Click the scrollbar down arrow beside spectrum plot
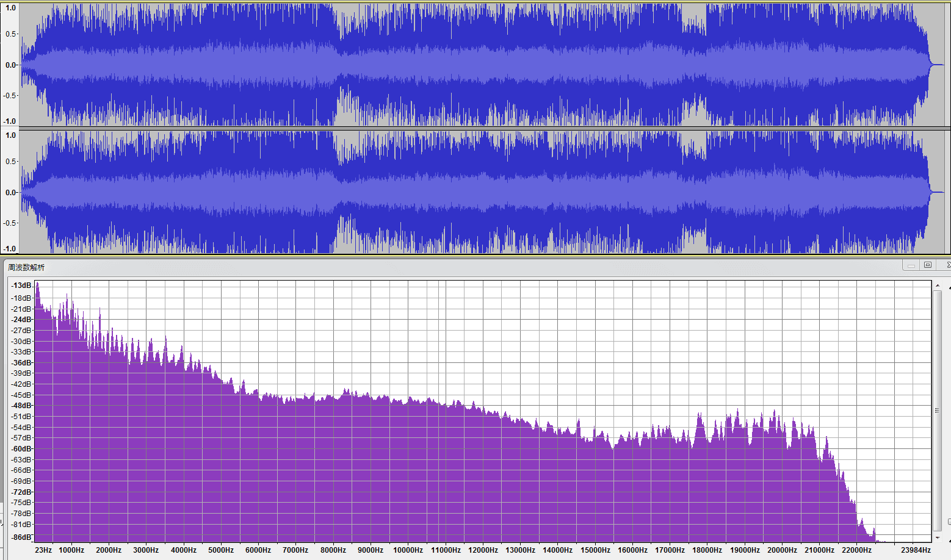 938,538
